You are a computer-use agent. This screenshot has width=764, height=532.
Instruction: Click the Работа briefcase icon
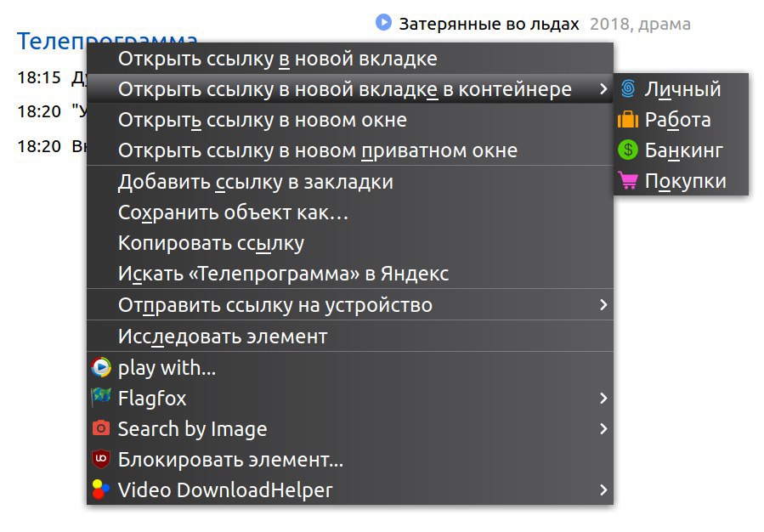628,119
